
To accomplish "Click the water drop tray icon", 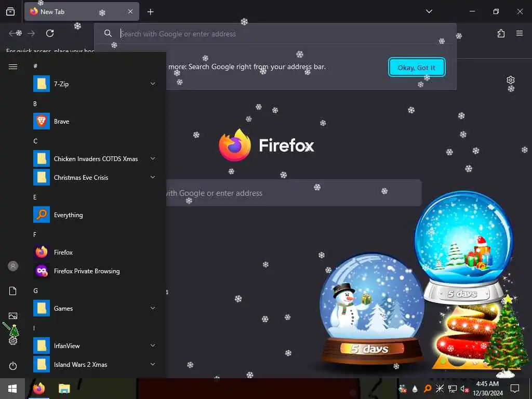I will [415, 389].
